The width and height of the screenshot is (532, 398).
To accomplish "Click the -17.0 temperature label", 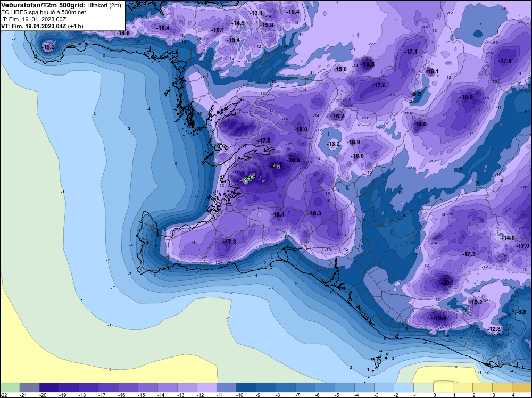I will coord(523,246).
